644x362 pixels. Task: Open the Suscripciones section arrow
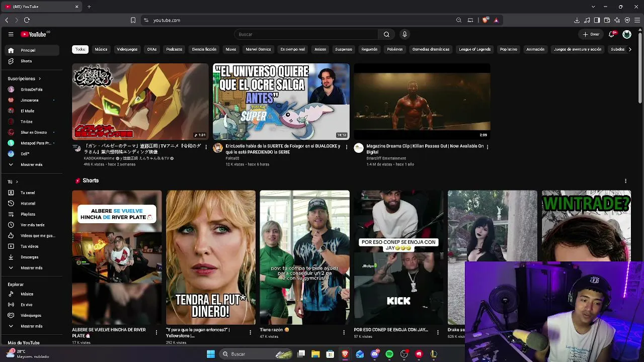pos(40,78)
